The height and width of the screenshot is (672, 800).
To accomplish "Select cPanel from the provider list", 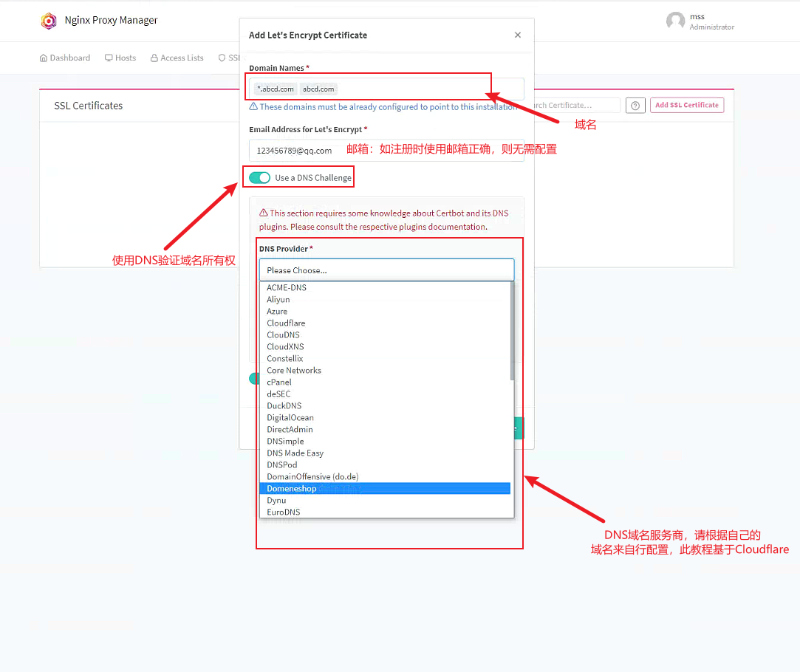I will 385,382.
